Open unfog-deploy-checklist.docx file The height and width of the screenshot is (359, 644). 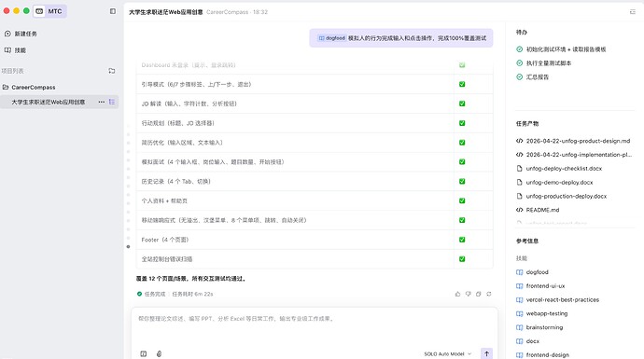click(x=559, y=169)
